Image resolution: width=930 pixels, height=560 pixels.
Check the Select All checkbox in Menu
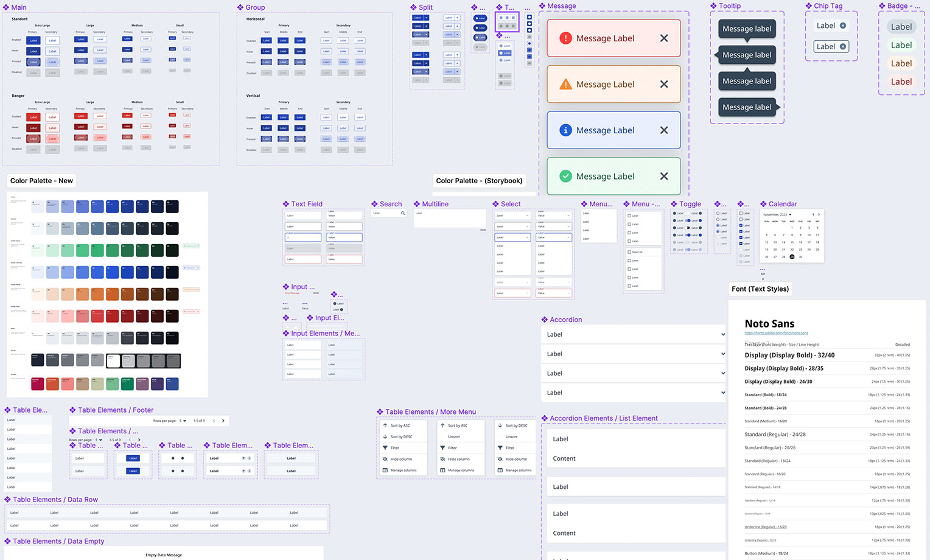pyautogui.click(x=629, y=252)
